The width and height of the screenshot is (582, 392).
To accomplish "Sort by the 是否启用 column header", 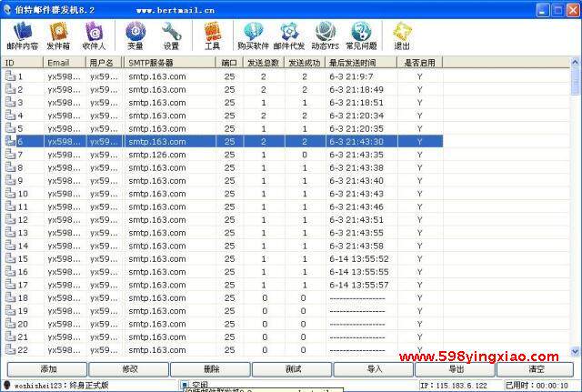I will tap(420, 63).
